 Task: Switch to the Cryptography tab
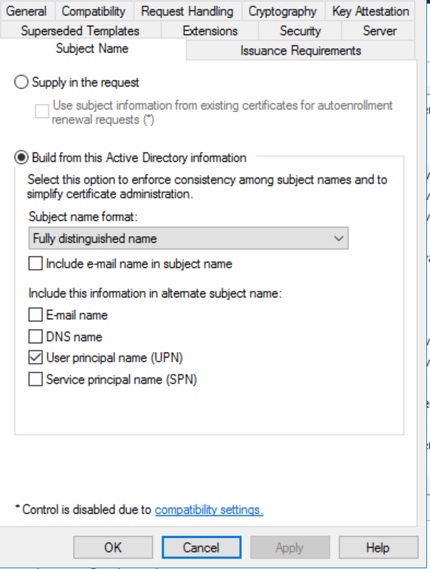(x=283, y=11)
